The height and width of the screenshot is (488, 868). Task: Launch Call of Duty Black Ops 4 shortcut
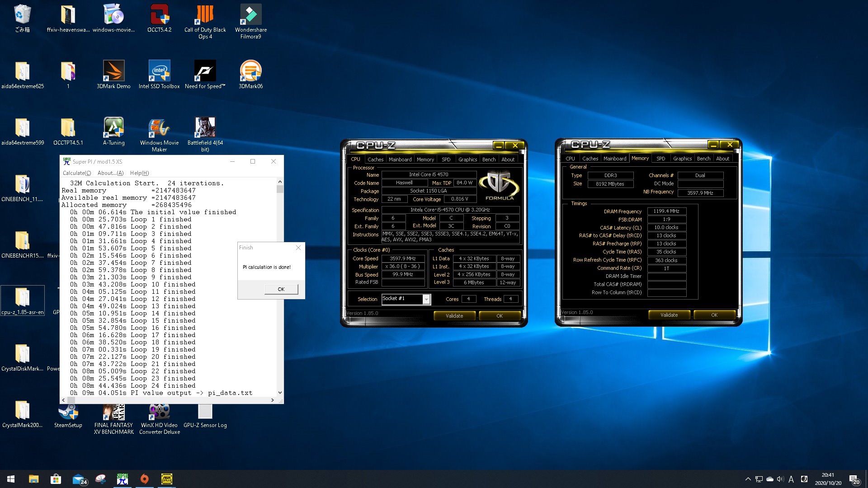205,21
